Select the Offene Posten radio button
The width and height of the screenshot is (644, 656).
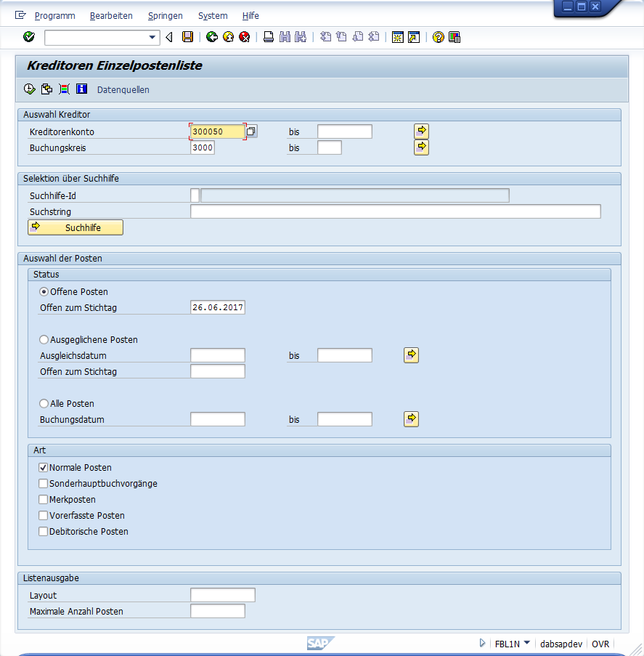tap(44, 291)
